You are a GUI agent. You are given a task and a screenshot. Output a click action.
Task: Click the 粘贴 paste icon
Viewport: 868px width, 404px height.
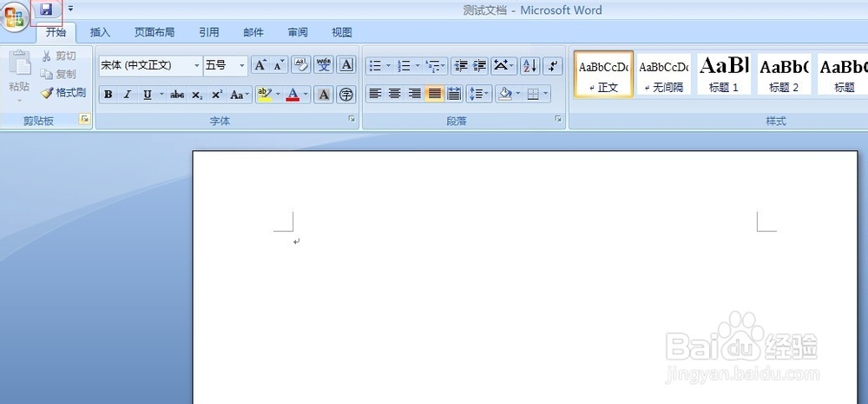tap(20, 63)
